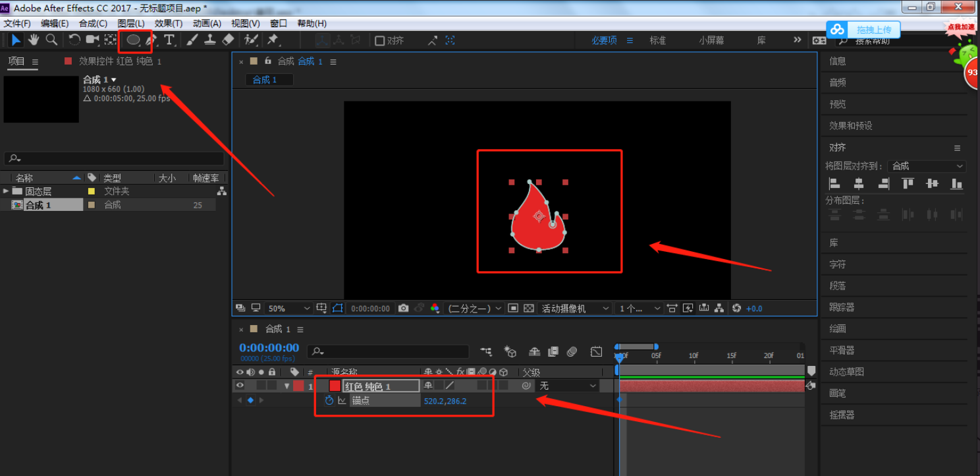
Task: Open the 跟踪器 panel
Action: click(842, 307)
